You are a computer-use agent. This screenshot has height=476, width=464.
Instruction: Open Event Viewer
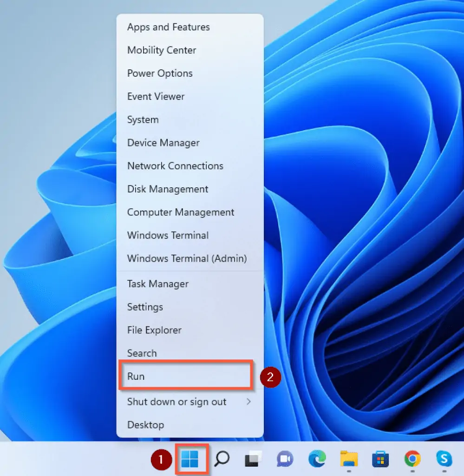[190, 97]
